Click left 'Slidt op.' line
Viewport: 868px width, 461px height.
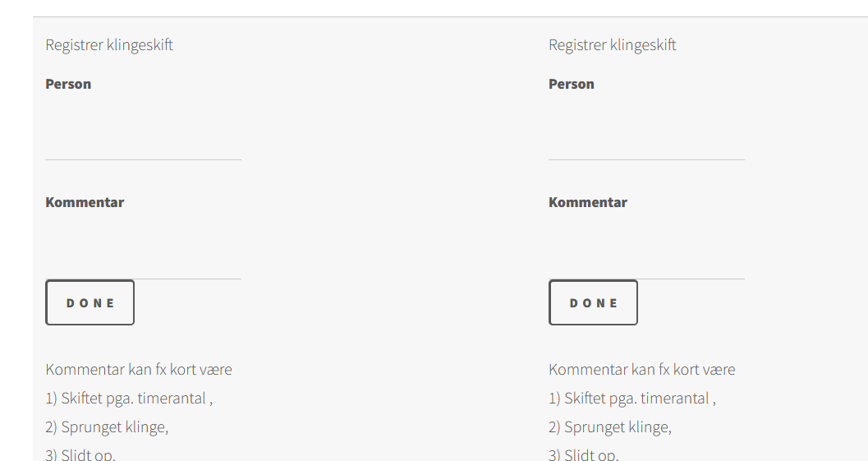tap(80, 454)
